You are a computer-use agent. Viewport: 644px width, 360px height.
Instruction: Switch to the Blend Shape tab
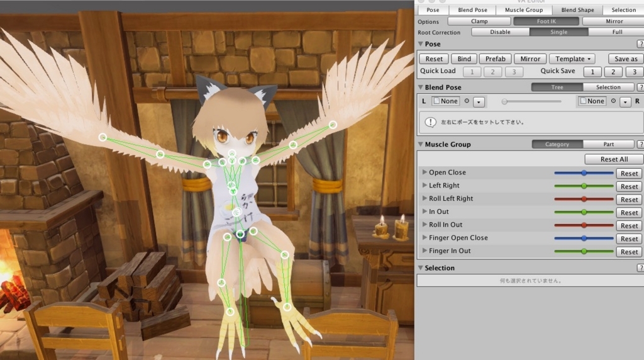[x=577, y=10]
